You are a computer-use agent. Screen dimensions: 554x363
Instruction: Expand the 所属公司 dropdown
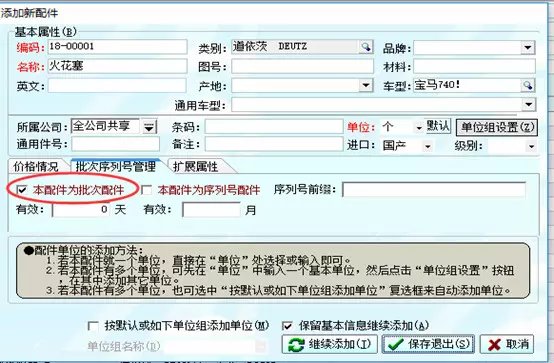149,127
